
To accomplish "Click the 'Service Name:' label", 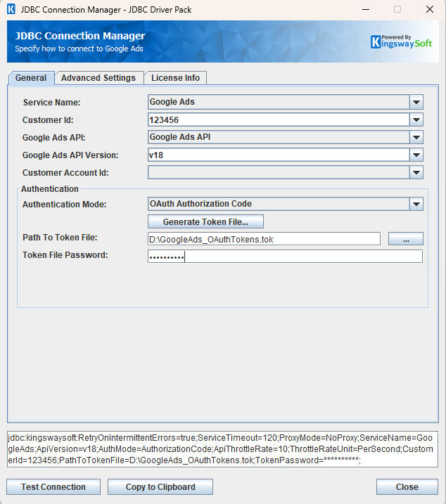I will pos(52,103).
